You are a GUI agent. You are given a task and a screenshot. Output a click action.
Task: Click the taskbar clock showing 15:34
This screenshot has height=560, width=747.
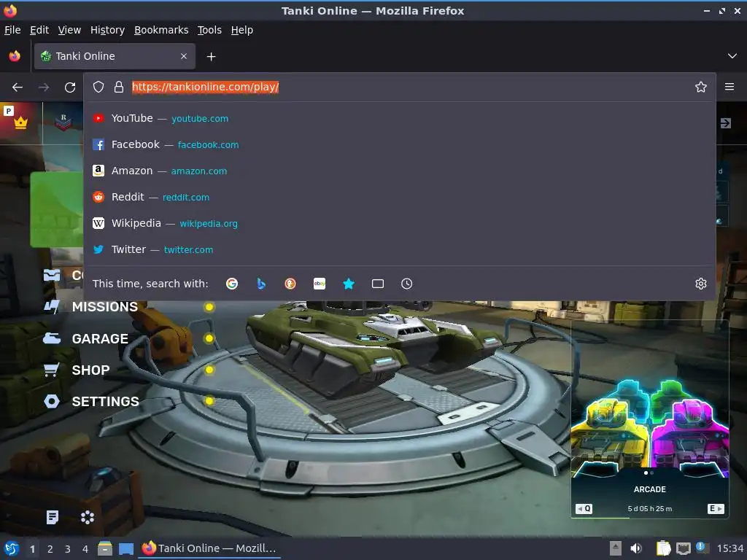click(x=729, y=548)
